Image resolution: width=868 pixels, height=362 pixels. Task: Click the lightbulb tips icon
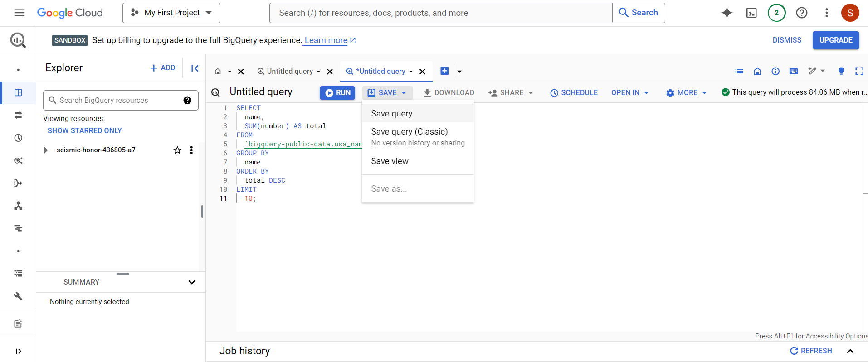(841, 71)
